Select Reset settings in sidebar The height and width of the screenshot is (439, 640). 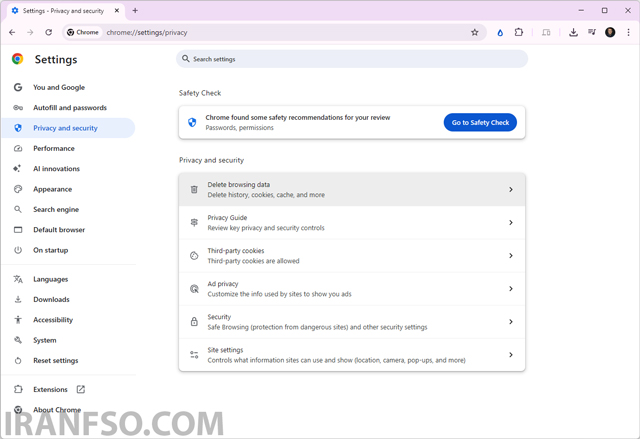point(69,361)
